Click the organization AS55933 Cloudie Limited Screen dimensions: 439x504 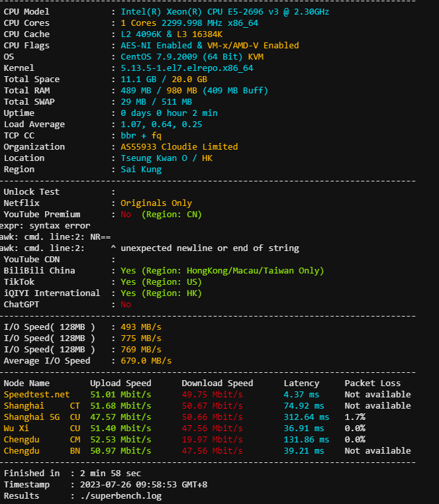pos(179,147)
